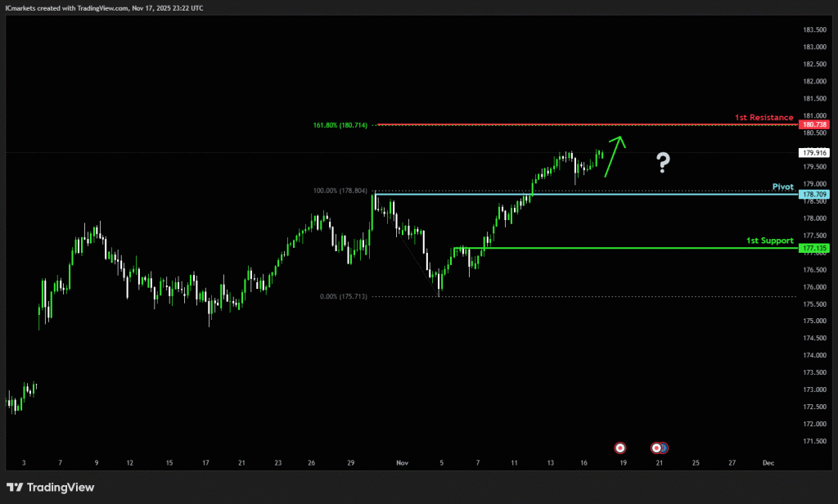Click the white question mark on the chart
Image resolution: width=838 pixels, height=504 pixels.
[x=663, y=164]
